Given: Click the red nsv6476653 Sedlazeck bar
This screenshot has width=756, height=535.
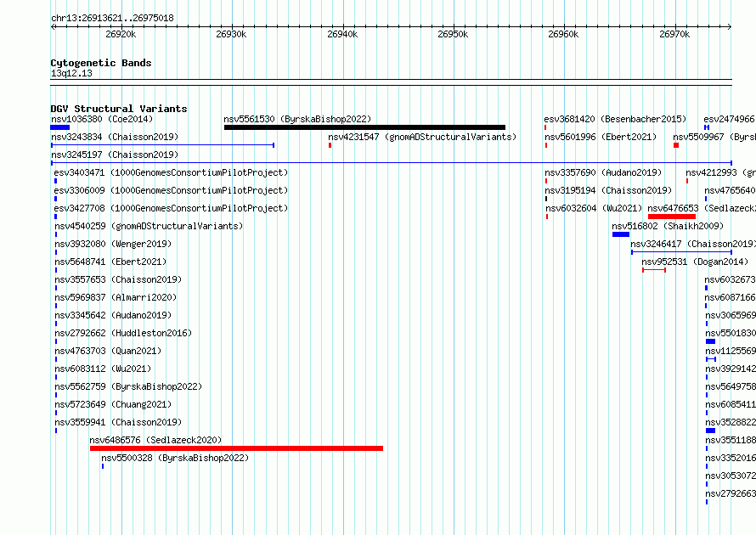Looking at the screenshot, I should pyautogui.click(x=672, y=217).
